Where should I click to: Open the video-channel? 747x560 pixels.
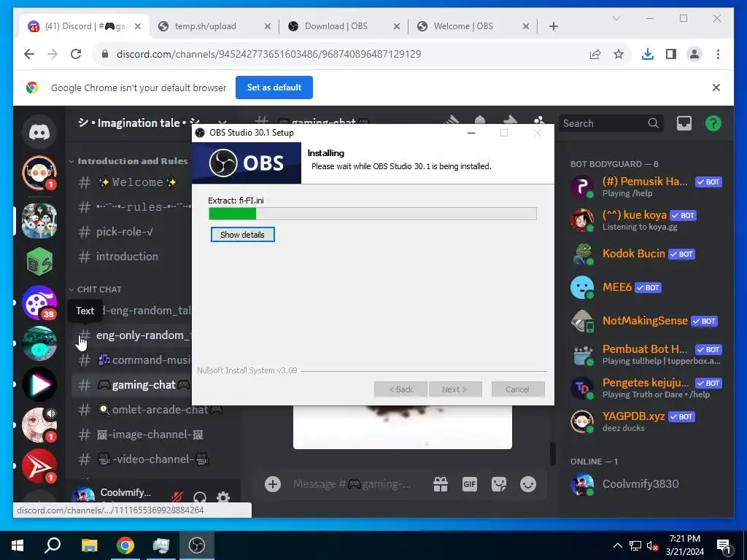[x=152, y=459]
